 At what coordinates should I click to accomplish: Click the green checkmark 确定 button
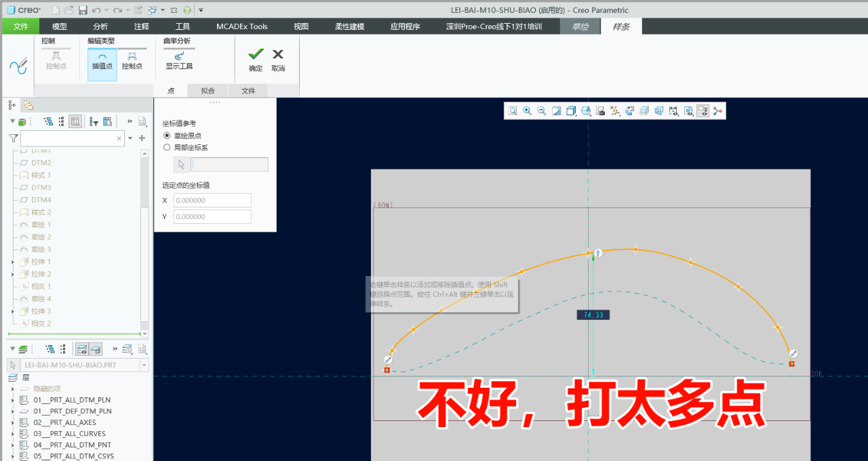click(256, 59)
